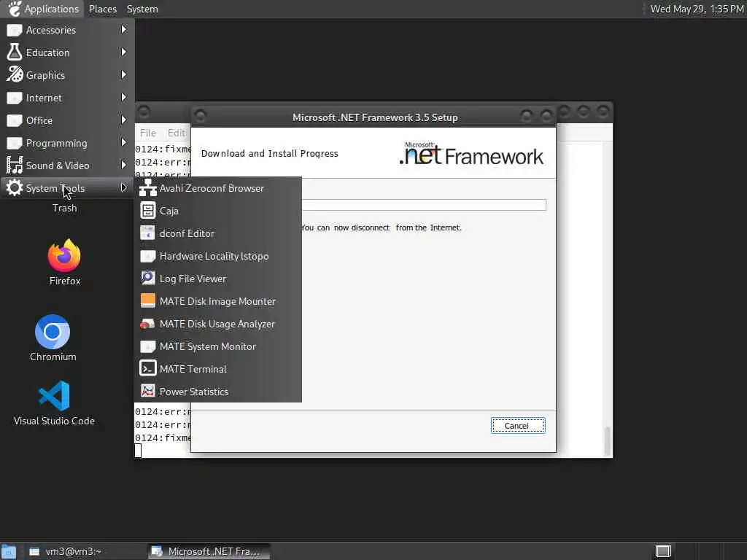The width and height of the screenshot is (747, 560).
Task: Click the MATE Disk Image Mounter icon
Action: click(x=147, y=301)
